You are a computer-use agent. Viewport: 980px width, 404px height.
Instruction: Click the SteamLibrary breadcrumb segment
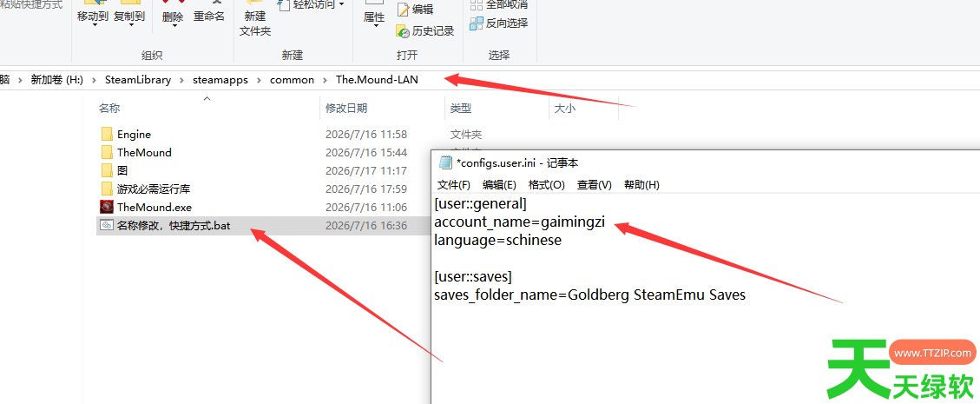(x=137, y=80)
